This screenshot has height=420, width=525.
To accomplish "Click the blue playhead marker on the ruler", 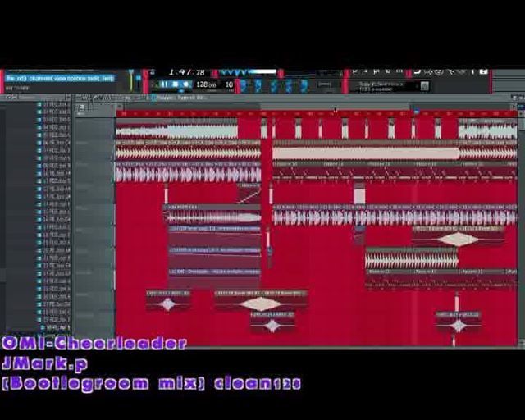I will coord(417,112).
